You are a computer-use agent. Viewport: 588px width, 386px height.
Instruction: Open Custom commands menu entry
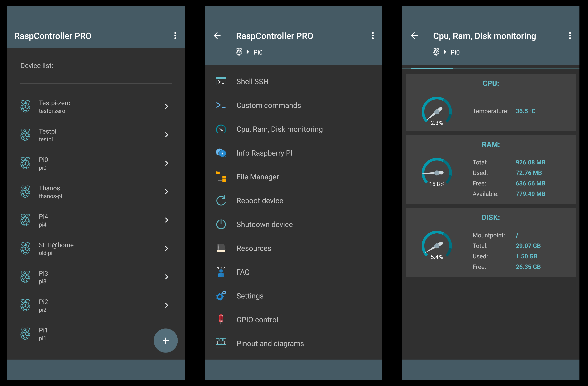pos(294,105)
